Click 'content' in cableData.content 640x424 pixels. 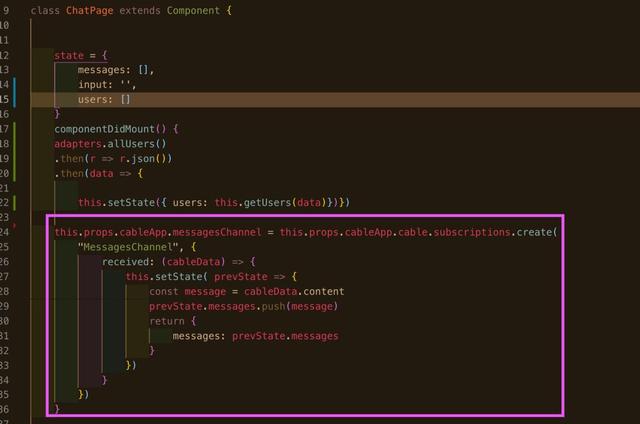pos(323,292)
